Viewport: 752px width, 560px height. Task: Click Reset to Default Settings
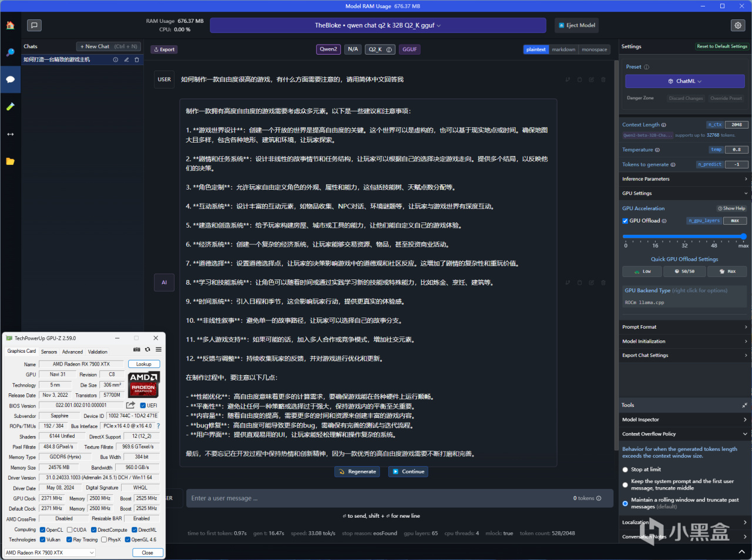[722, 46]
